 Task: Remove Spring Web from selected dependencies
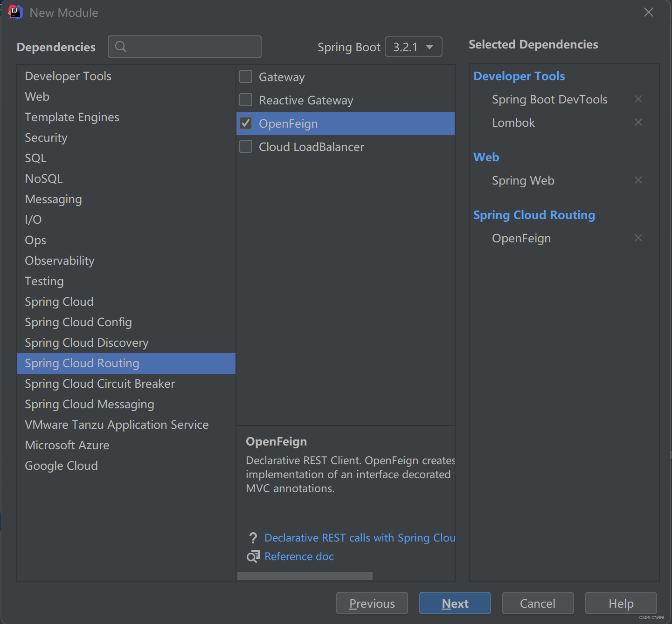coord(638,180)
